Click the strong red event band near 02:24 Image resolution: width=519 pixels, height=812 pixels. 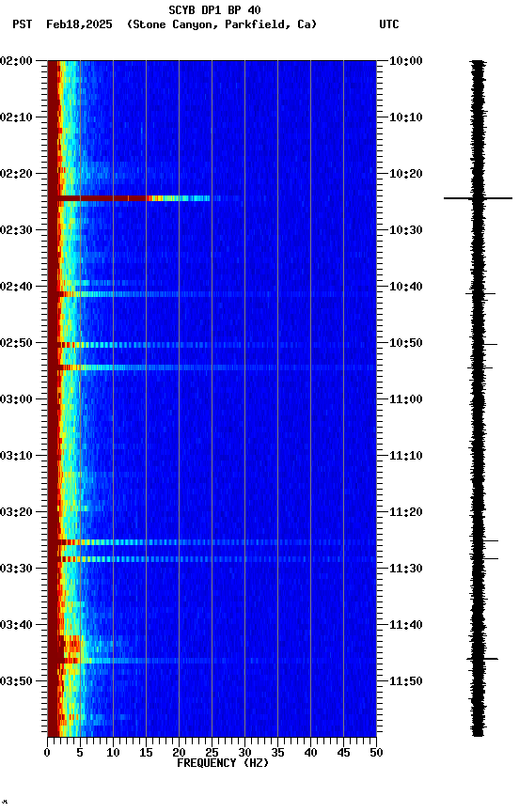134,198
